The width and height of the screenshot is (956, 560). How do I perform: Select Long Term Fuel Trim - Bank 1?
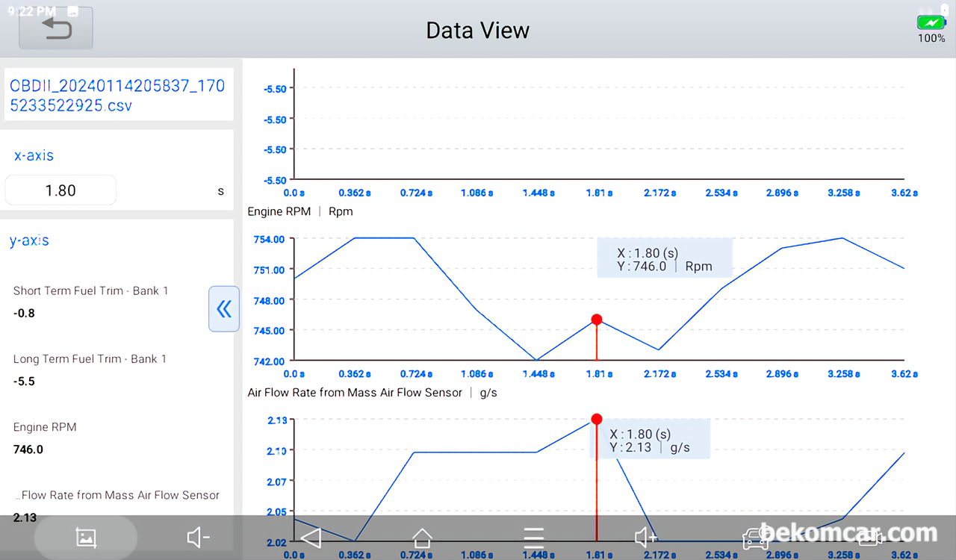pos(90,359)
